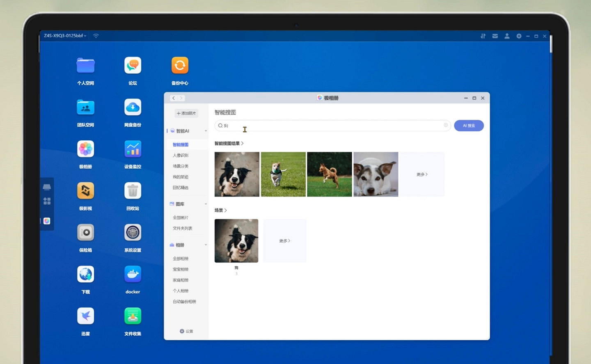Click the 更多 tile in search results
Screen dimensions: 591x364
[422, 174]
